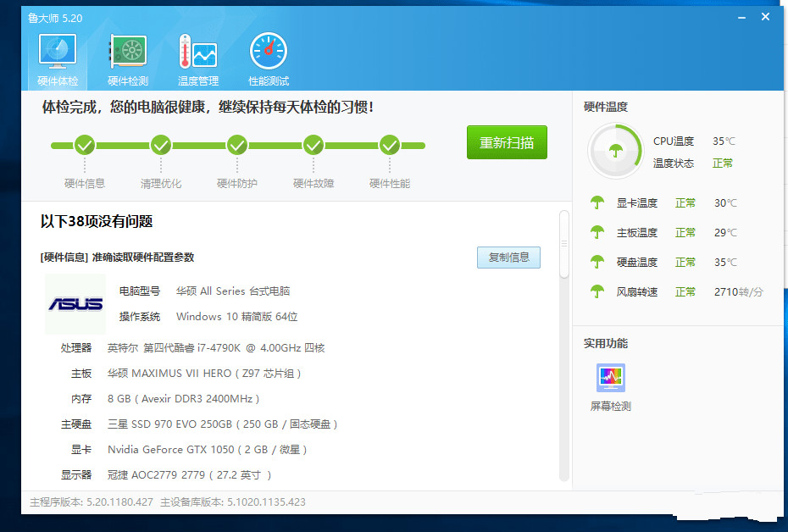The image size is (788, 532).
Task: Click the 8 GB Avexir DDR3 memory entry
Action: coord(183,399)
